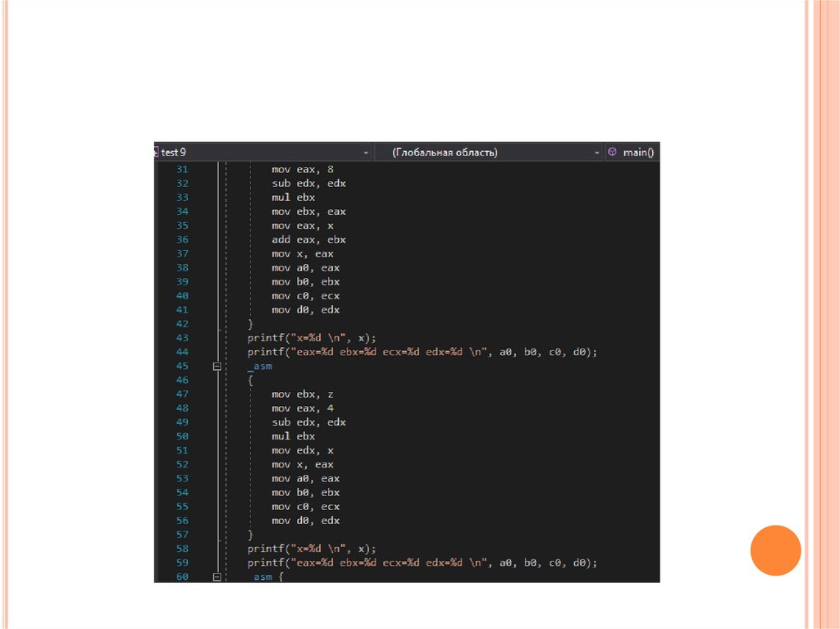This screenshot has height=629, width=840.
Task: Click the closing brace on line 42
Action: point(250,324)
